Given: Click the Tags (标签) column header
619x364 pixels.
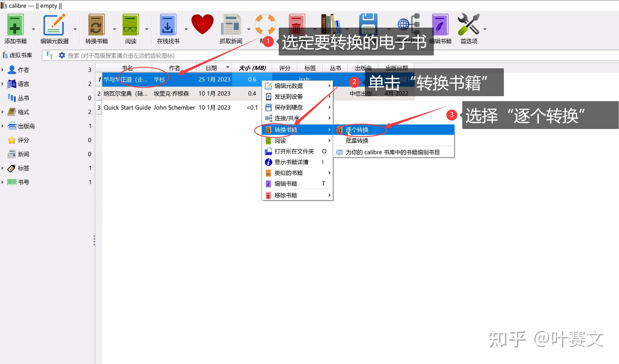Looking at the screenshot, I should pos(310,68).
